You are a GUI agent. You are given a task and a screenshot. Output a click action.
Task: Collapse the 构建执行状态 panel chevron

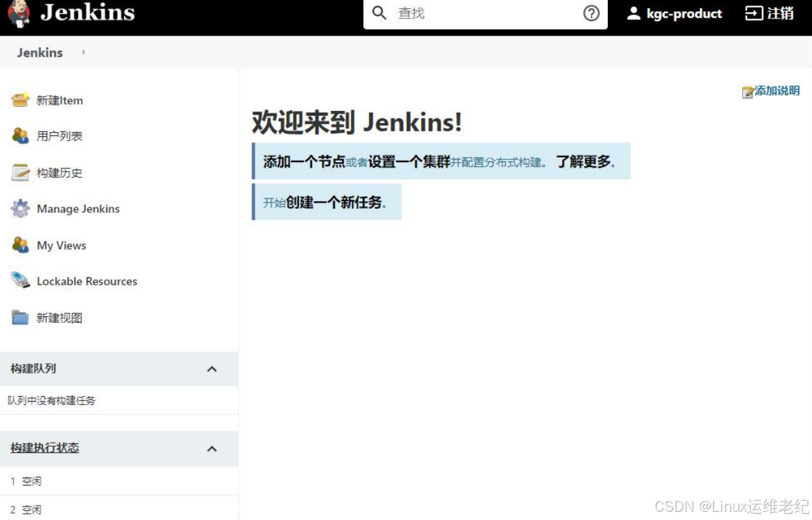coord(212,449)
